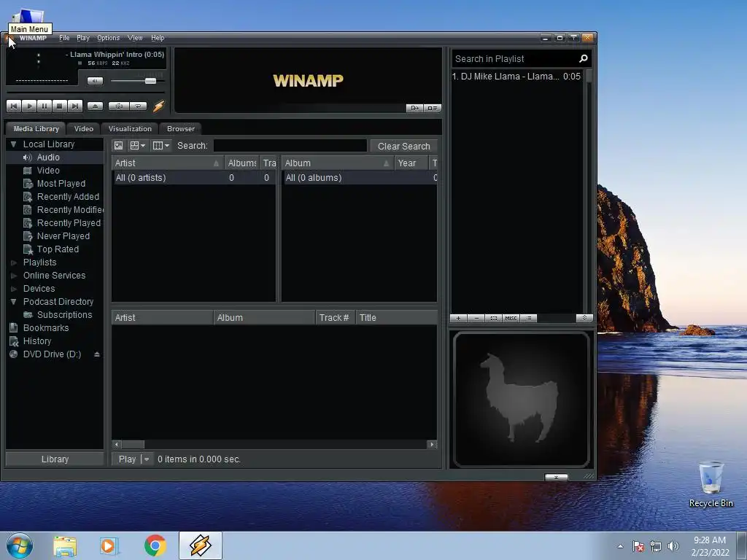Eject the DVD Drive (D:)
The height and width of the screenshot is (560, 747).
[x=97, y=354]
